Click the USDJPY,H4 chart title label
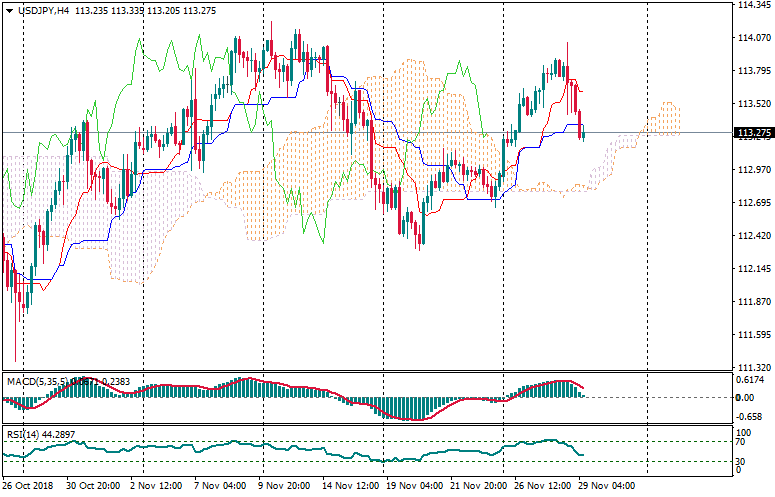The height and width of the screenshot is (497, 775). (44, 10)
